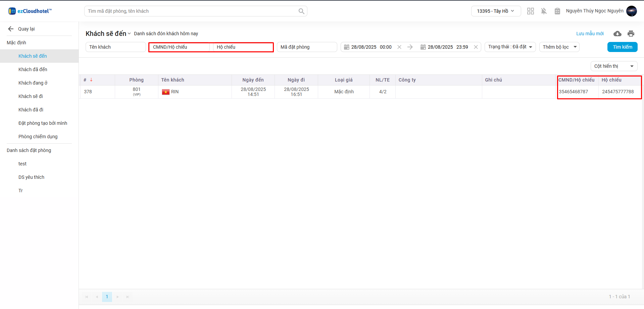This screenshot has width=644, height=309.
Task: Click the Lưu mẫu mới link
Action: 590,34
